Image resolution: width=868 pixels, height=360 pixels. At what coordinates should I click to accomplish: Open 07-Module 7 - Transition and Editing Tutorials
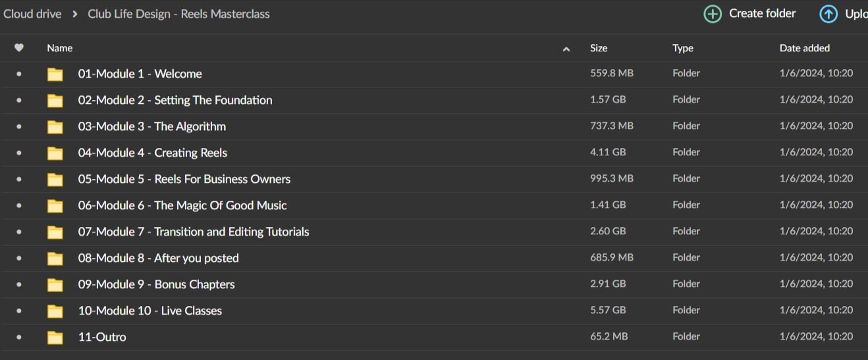(193, 232)
